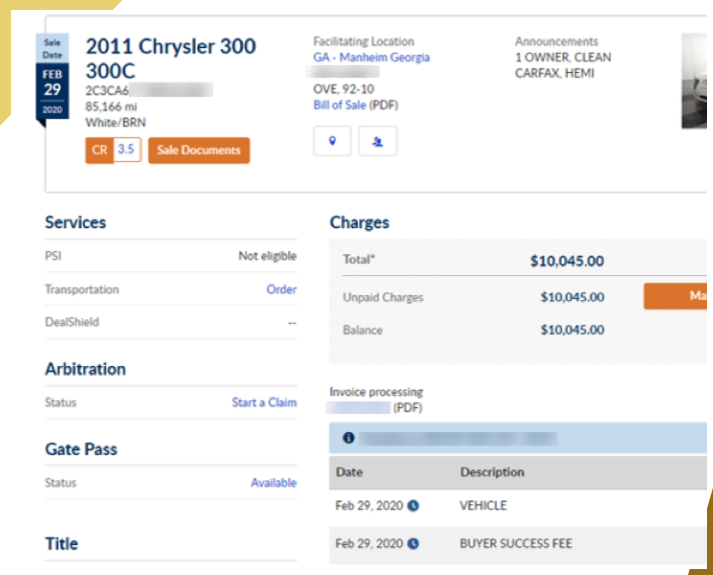The image size is (713, 575).
Task: Click the Date column header
Action: tap(349, 472)
